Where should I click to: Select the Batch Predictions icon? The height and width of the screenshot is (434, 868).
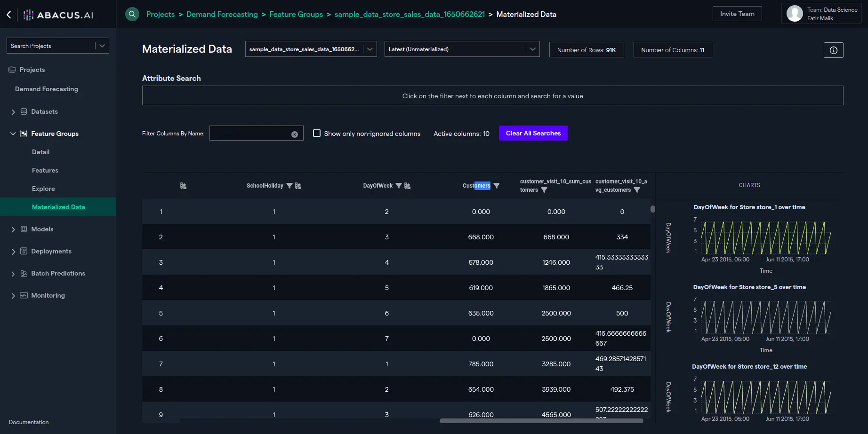click(x=24, y=273)
